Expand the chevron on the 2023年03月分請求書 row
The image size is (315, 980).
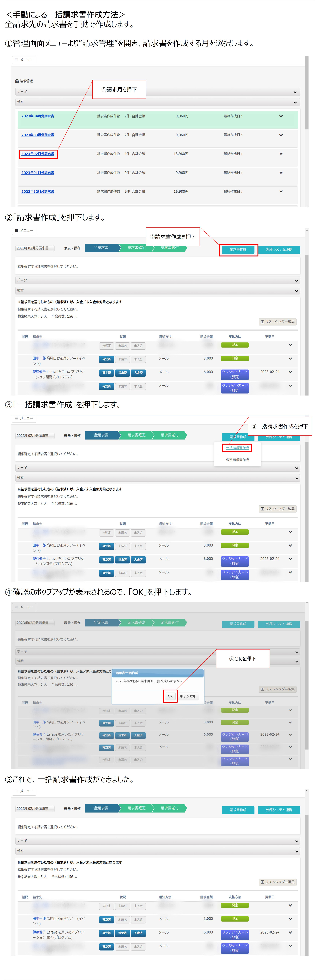281,135
